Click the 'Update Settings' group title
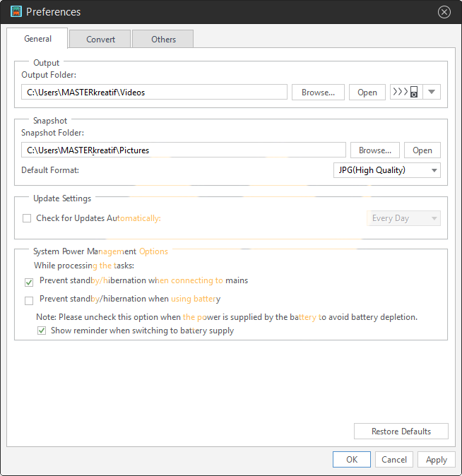The width and height of the screenshot is (462, 476). (x=62, y=198)
